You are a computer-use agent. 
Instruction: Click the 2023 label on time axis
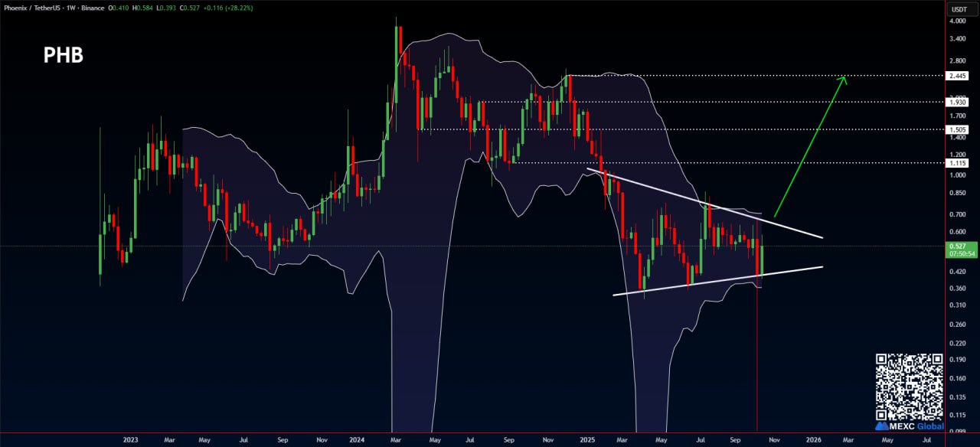click(x=130, y=440)
